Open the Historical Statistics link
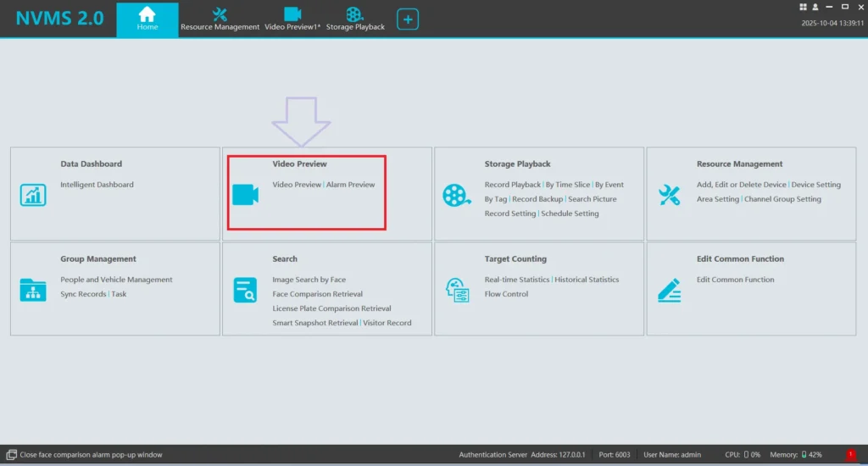Viewport: 868px width, 466px height. click(587, 280)
